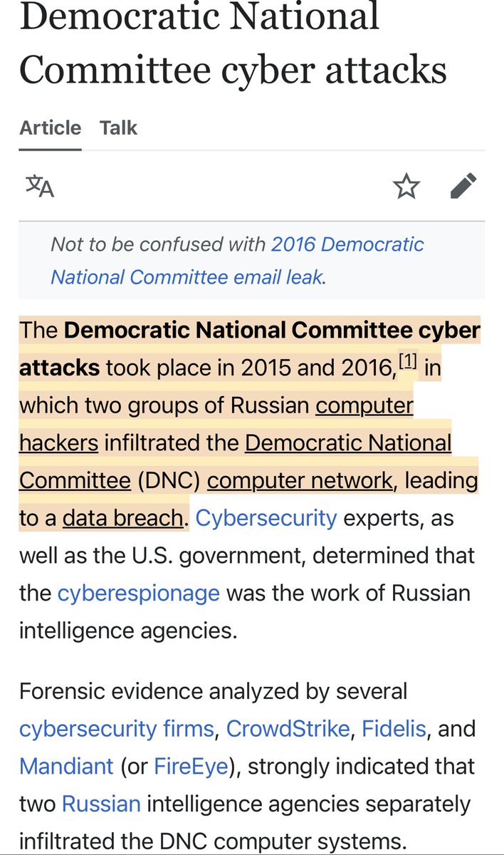Click the computer network link

(x=299, y=480)
